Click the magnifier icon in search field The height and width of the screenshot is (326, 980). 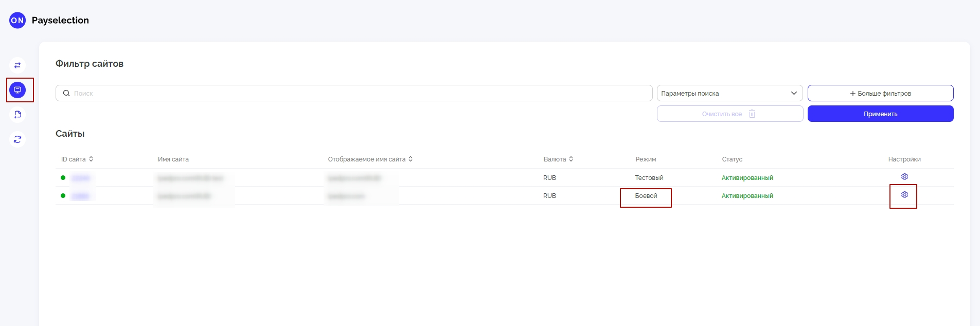tap(66, 93)
